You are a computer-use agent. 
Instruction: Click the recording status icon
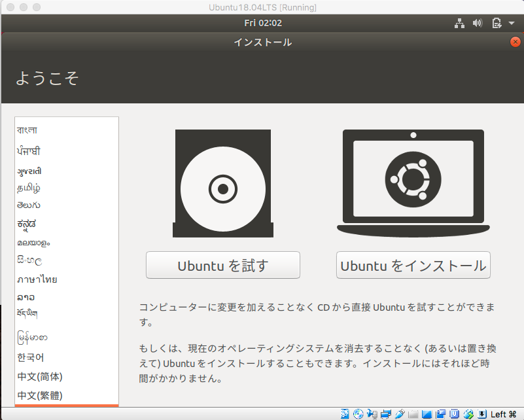(x=441, y=414)
